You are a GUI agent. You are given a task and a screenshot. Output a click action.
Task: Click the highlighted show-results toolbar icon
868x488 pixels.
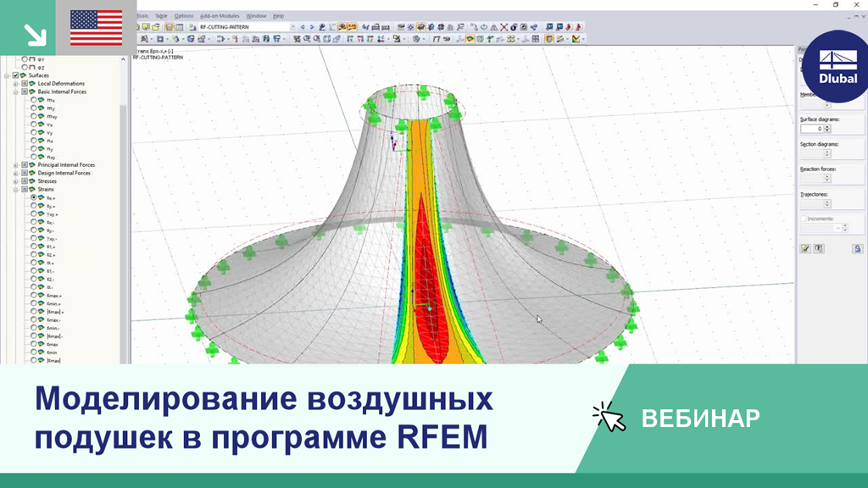[x=342, y=26]
